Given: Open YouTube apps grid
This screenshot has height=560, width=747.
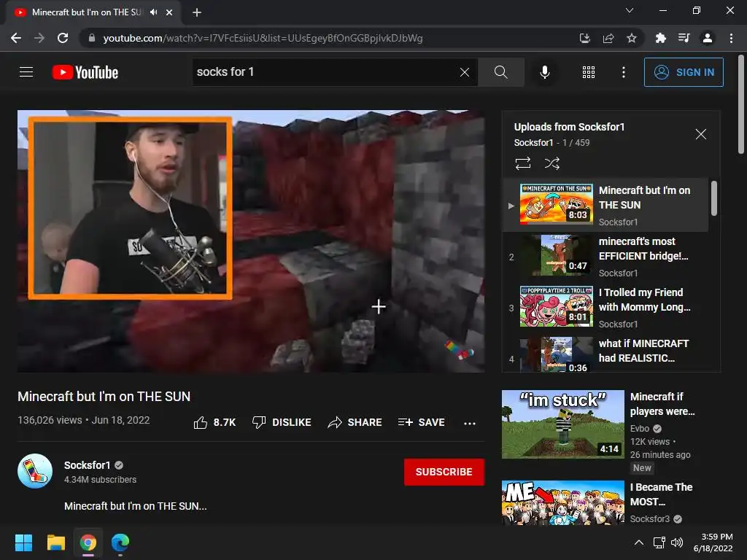Looking at the screenshot, I should pyautogui.click(x=589, y=72).
